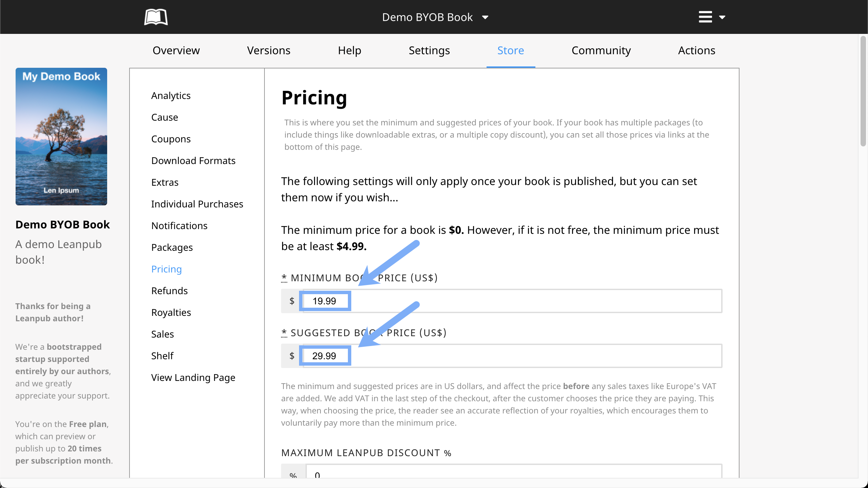Open the Coupons page link
868x488 pixels.
[171, 139]
